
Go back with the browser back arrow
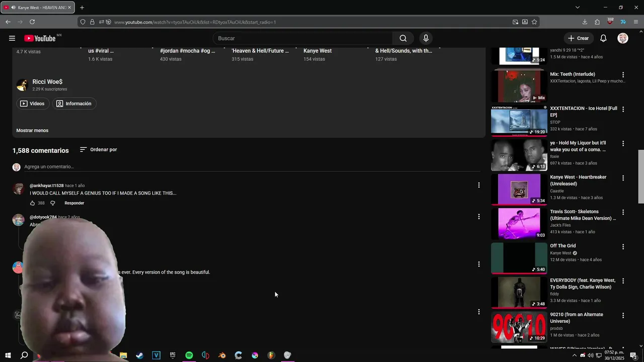8,22
